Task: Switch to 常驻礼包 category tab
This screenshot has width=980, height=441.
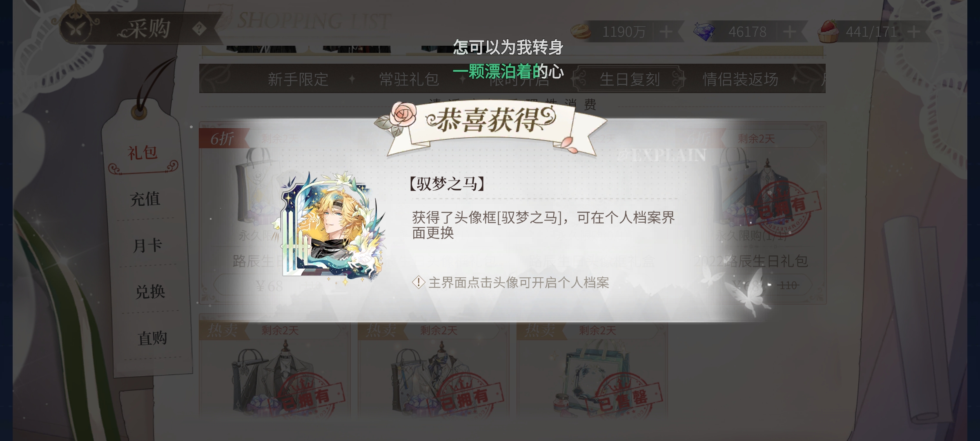Action: pyautogui.click(x=409, y=79)
